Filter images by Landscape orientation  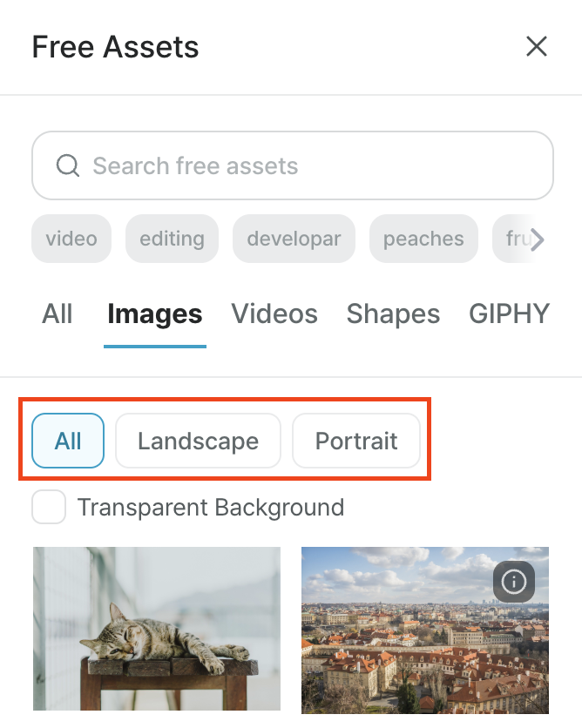click(x=198, y=441)
